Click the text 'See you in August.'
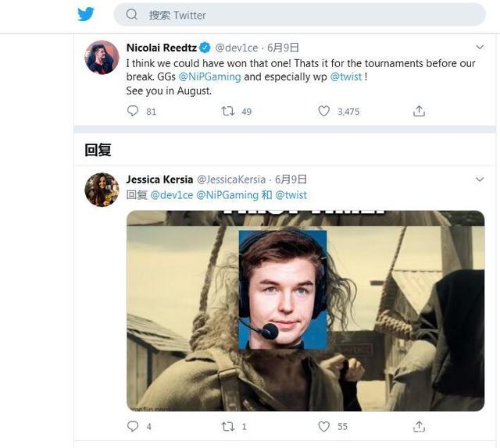This screenshot has height=448, width=500. pos(169,91)
